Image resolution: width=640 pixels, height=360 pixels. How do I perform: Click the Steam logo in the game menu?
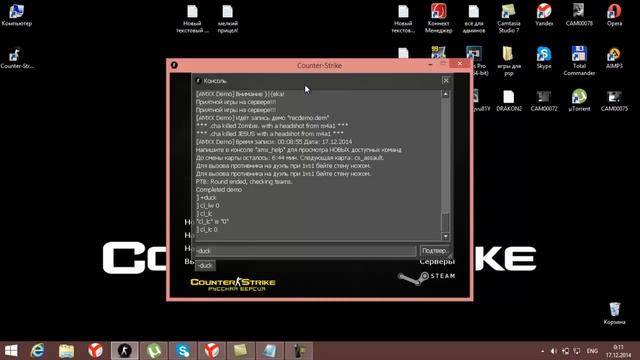click(427, 278)
